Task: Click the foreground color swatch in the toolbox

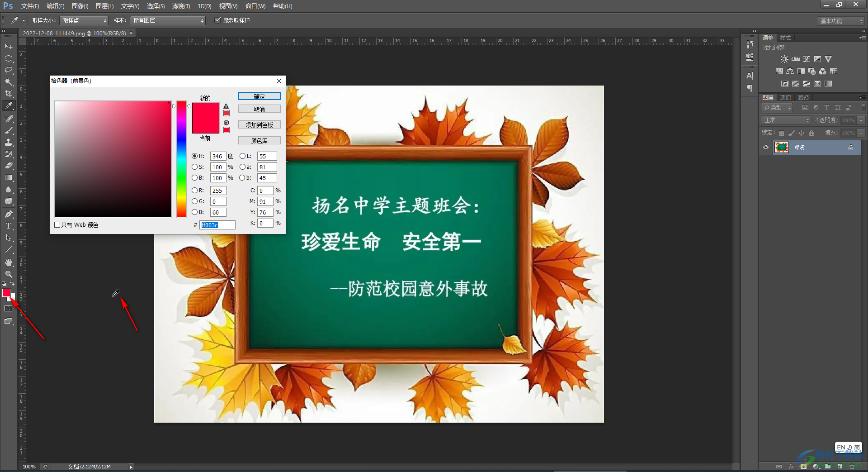Action: point(6,293)
